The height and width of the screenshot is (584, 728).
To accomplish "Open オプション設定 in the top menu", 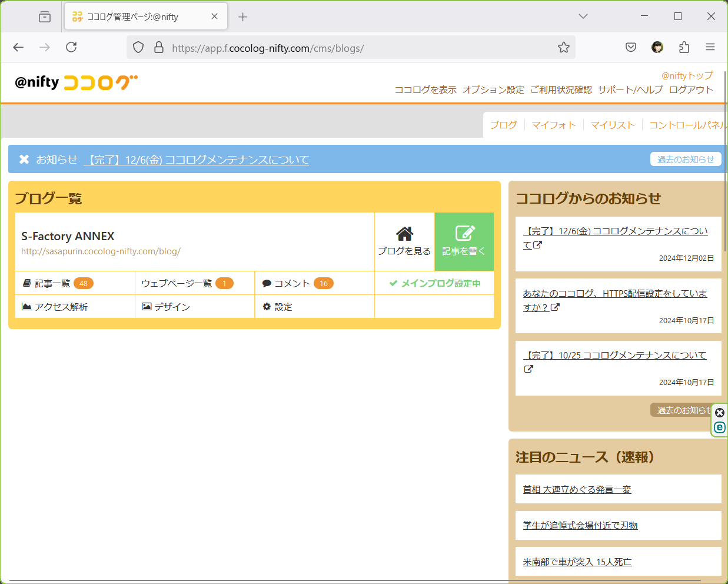I will pyautogui.click(x=493, y=89).
